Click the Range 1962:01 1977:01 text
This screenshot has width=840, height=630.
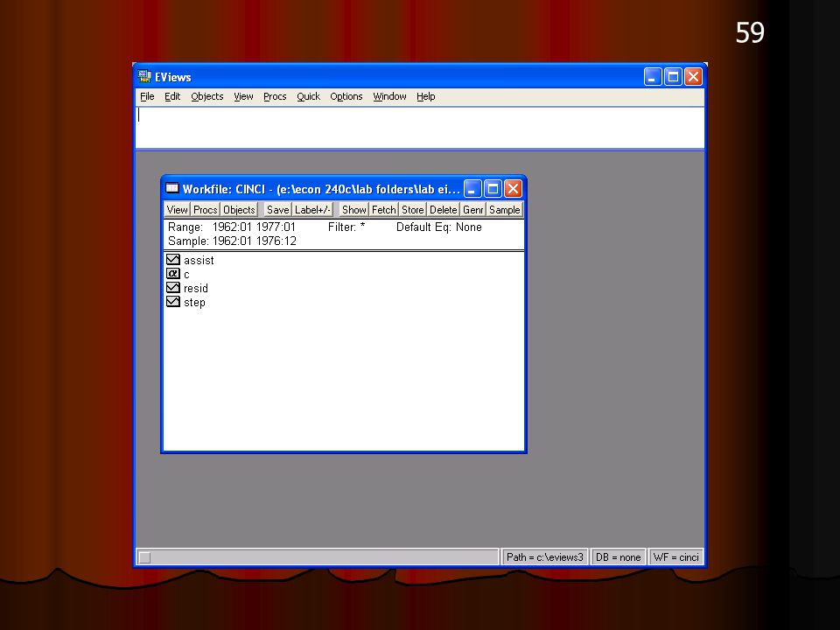[x=231, y=227]
